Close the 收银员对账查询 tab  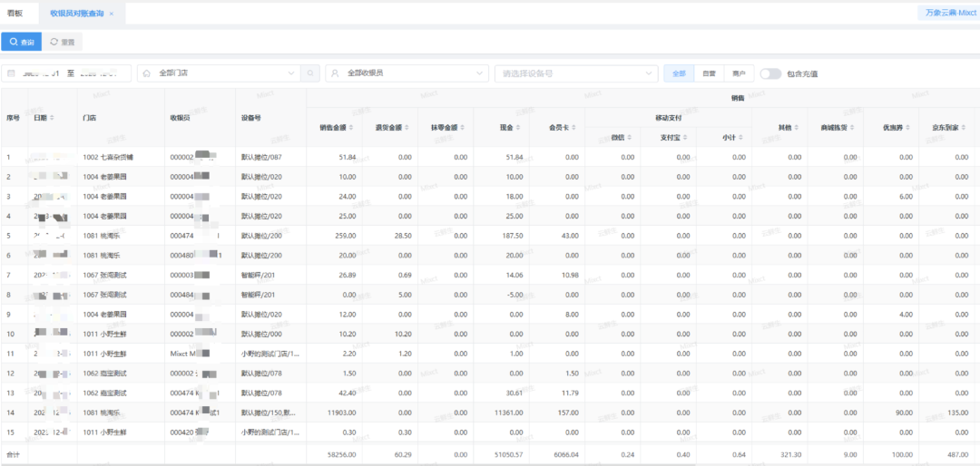(112, 13)
